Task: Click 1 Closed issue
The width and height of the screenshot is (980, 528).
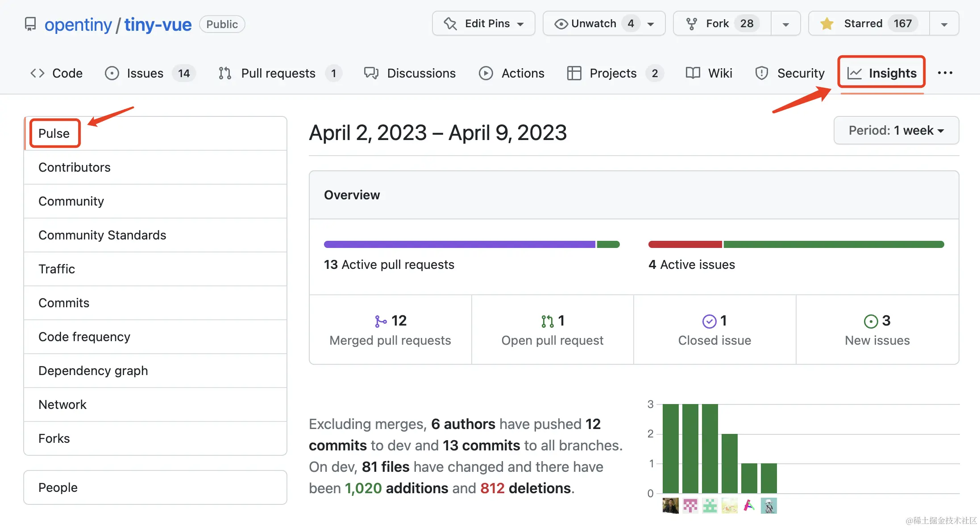Action: coord(714,330)
